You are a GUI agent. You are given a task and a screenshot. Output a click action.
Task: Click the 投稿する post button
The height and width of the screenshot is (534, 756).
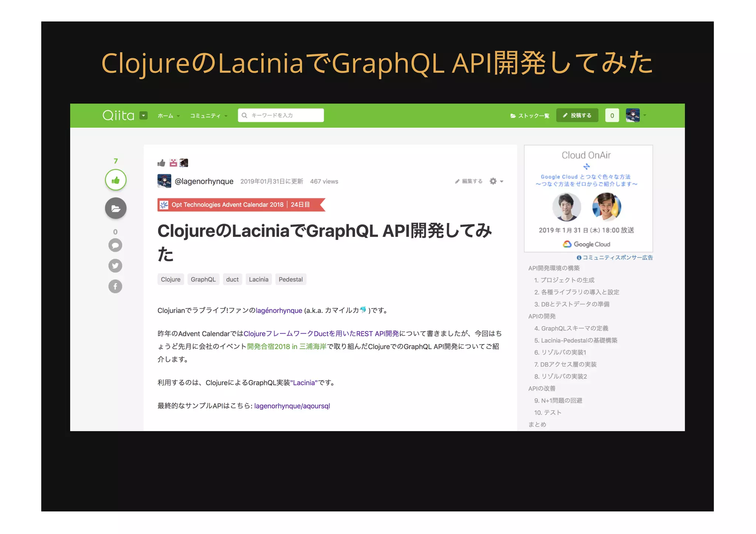click(577, 116)
